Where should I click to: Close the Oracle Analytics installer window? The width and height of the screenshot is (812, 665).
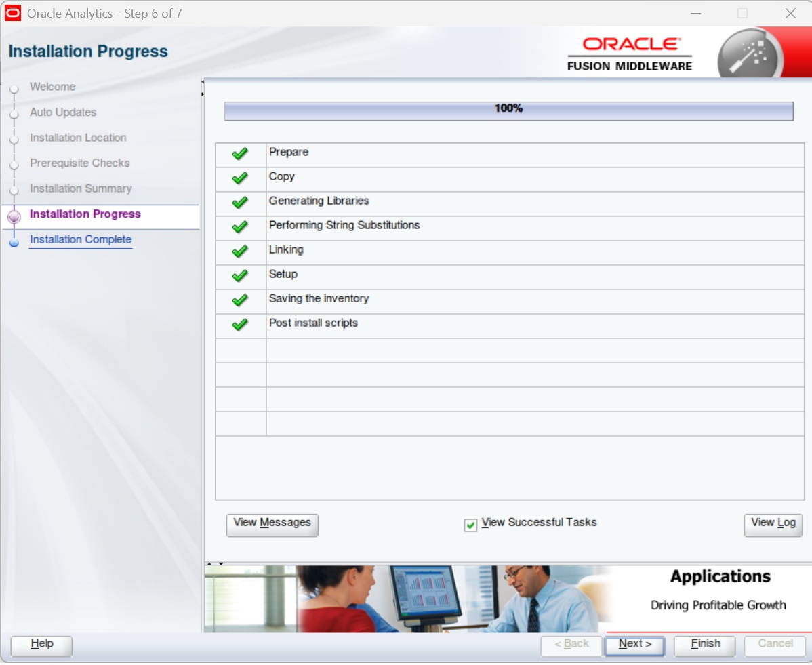(790, 14)
